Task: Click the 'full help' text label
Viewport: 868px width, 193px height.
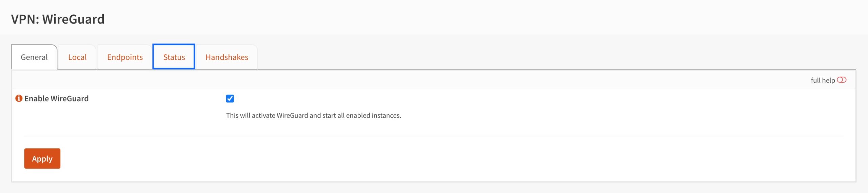Action: pos(823,80)
